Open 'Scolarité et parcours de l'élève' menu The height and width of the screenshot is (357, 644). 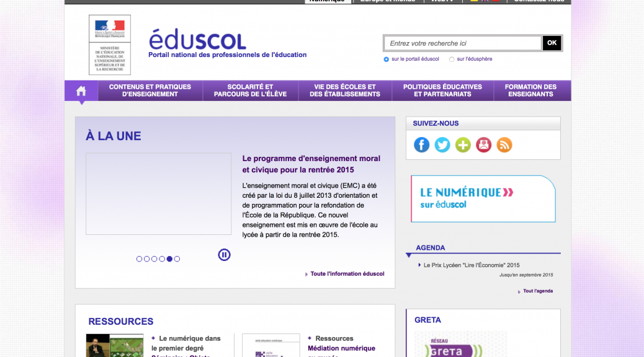click(251, 90)
